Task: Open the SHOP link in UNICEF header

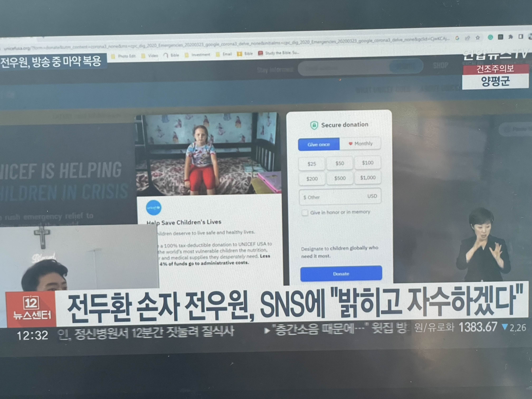Action: pyautogui.click(x=441, y=65)
